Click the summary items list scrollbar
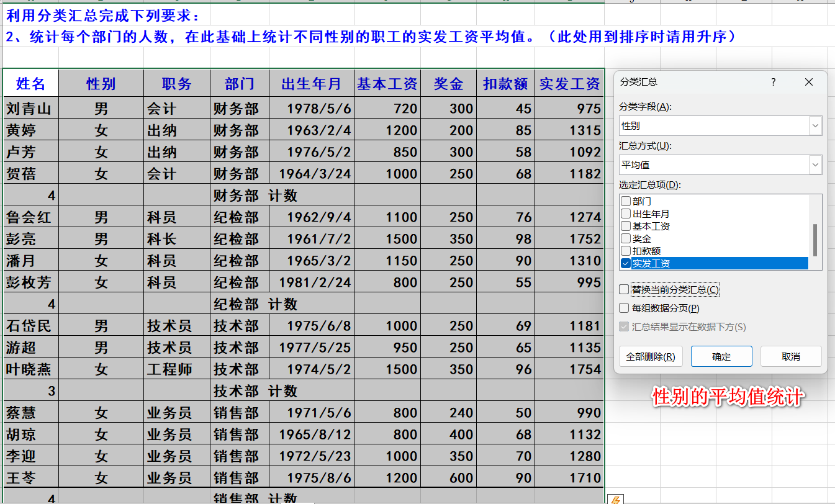 [x=816, y=239]
